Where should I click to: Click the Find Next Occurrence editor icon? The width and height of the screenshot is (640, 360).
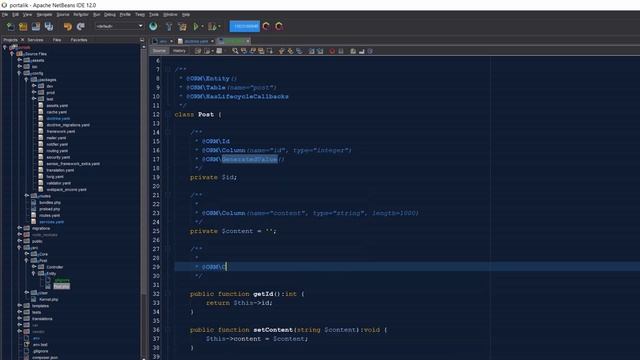[x=253, y=51]
